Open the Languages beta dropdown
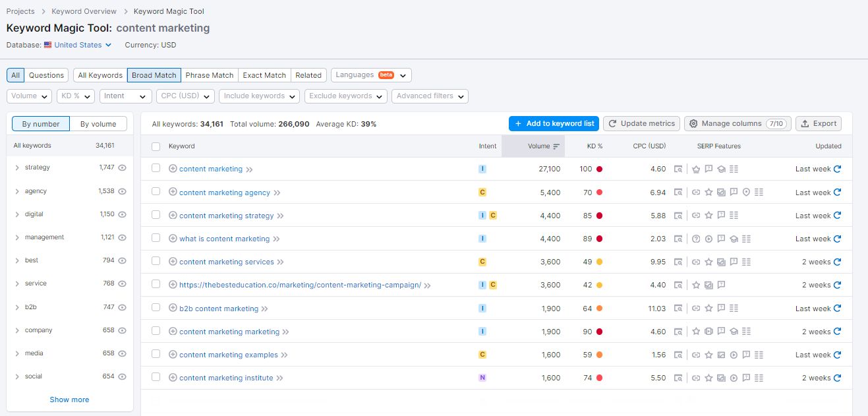This screenshot has width=868, height=416. click(371, 75)
